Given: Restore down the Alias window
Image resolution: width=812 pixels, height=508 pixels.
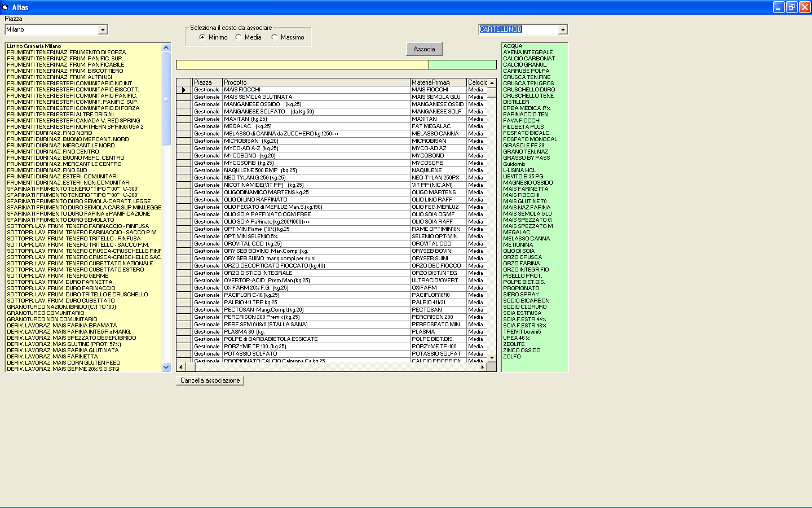Looking at the screenshot, I should pos(792,7).
